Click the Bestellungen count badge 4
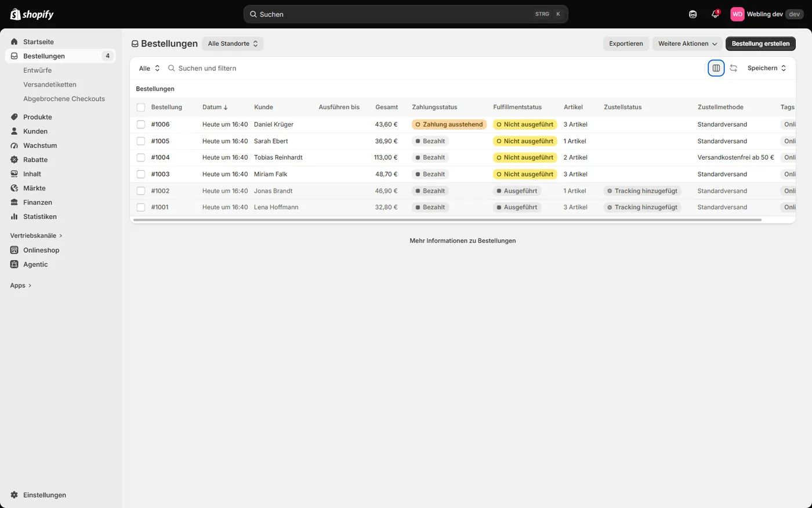 107,56
